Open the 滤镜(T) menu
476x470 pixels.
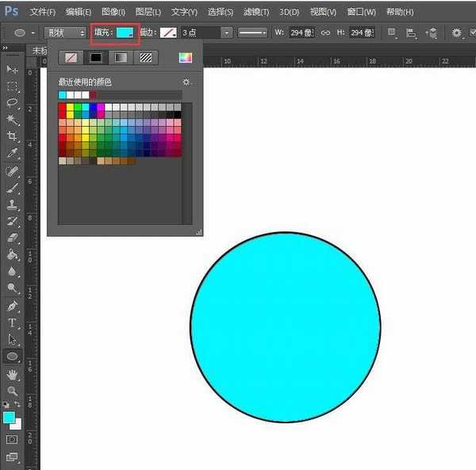[x=255, y=12]
